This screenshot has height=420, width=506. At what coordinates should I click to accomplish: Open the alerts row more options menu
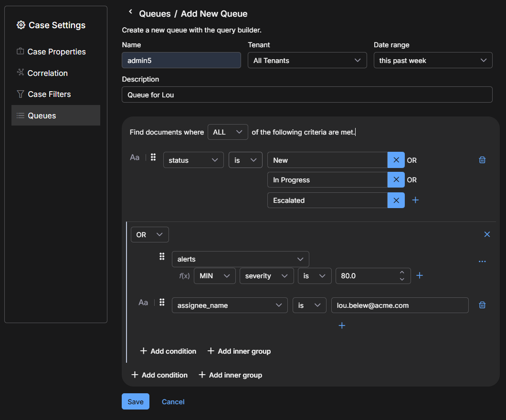pyautogui.click(x=482, y=262)
